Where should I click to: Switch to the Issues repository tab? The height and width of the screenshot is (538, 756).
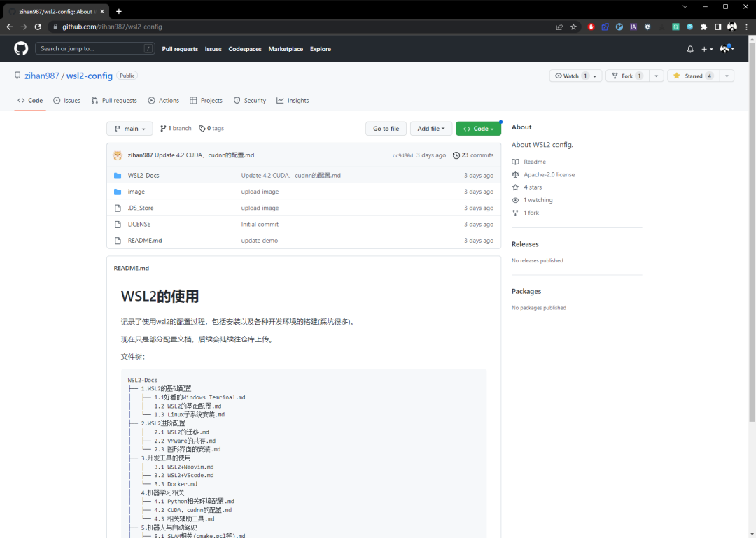[67, 101]
